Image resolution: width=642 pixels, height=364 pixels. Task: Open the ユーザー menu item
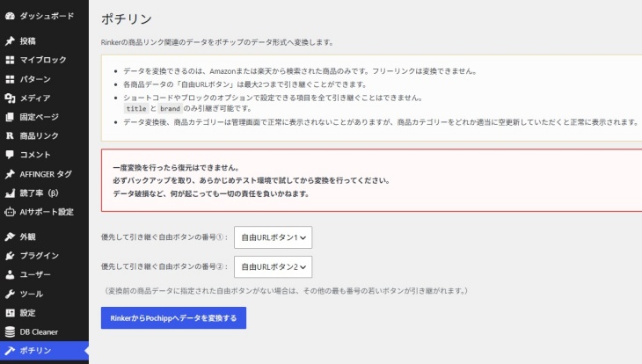pyautogui.click(x=44, y=274)
